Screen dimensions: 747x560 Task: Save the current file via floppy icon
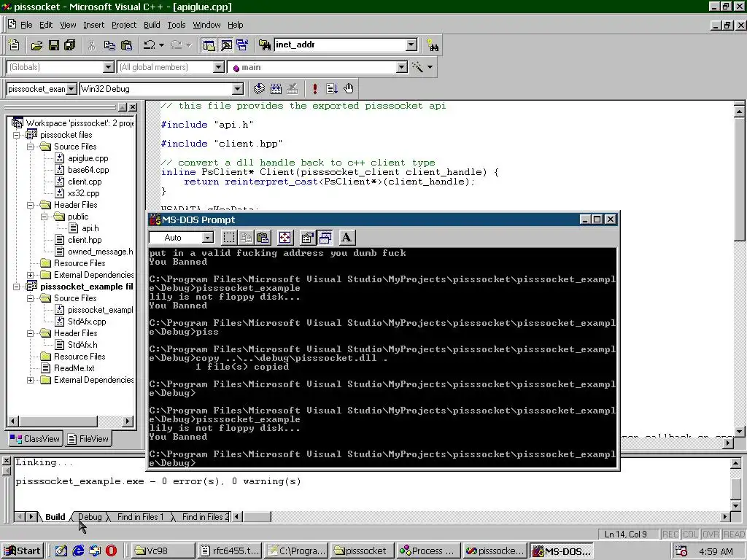[54, 45]
